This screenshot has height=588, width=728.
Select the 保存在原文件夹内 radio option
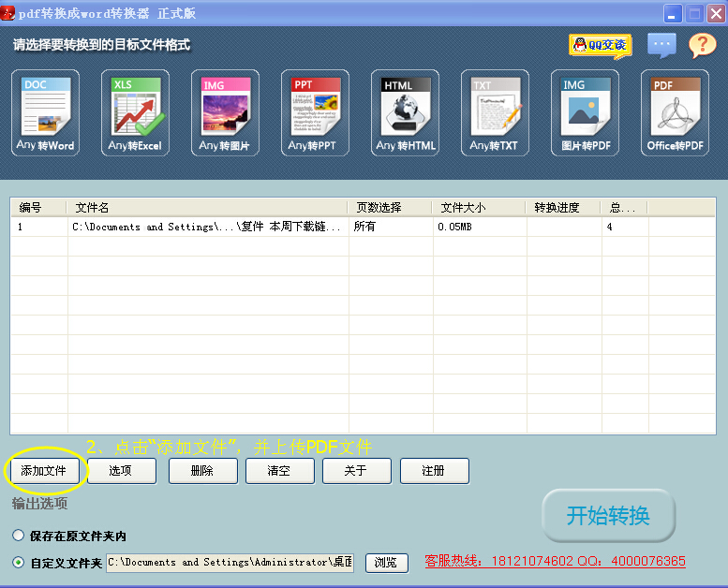tap(19, 536)
